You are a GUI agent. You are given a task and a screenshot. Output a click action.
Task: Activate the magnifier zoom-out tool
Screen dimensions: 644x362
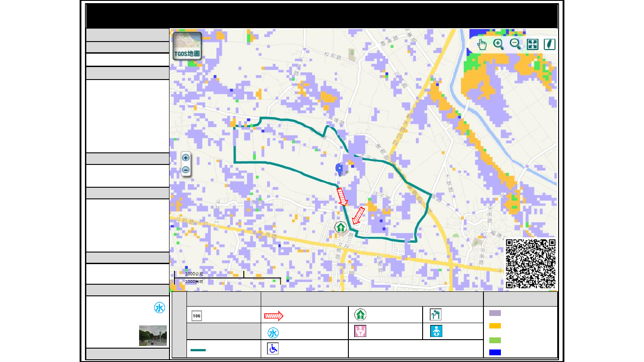[516, 44]
